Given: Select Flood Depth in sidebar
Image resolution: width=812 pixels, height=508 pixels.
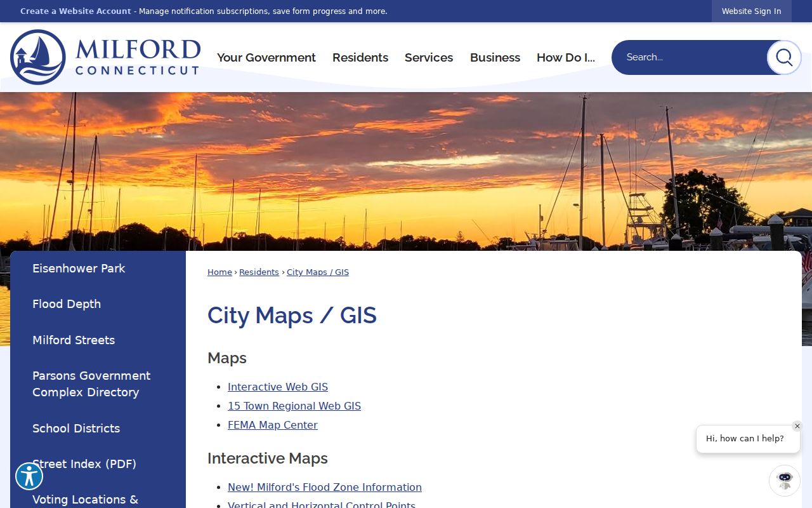Looking at the screenshot, I should (98, 304).
